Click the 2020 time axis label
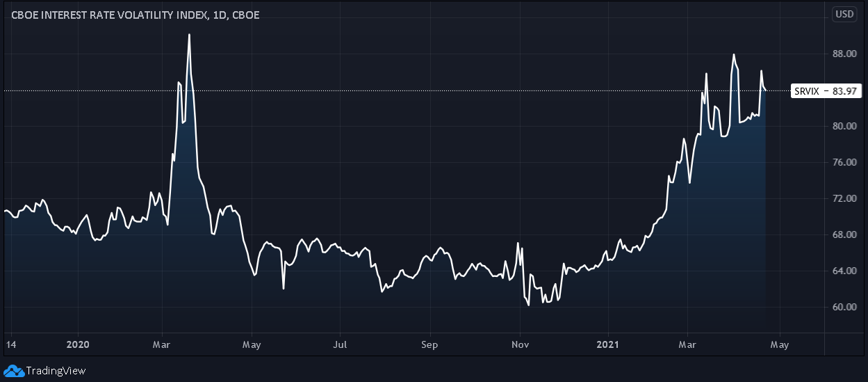The width and height of the screenshot is (868, 382). click(78, 344)
